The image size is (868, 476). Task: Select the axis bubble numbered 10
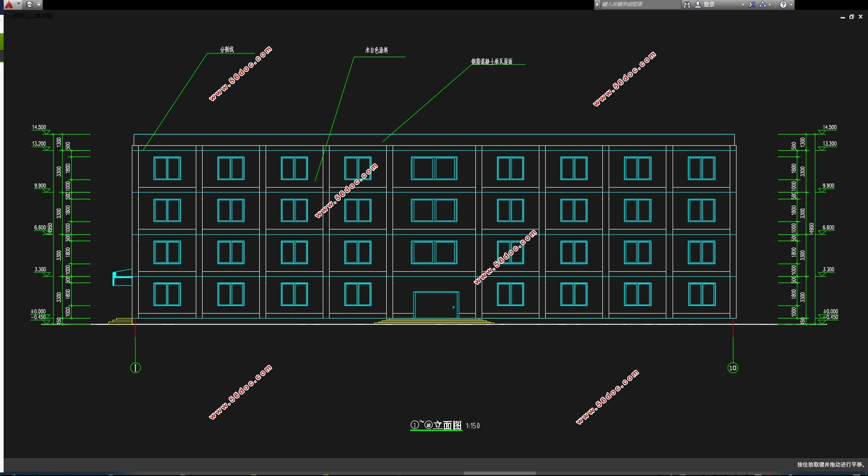(x=732, y=368)
